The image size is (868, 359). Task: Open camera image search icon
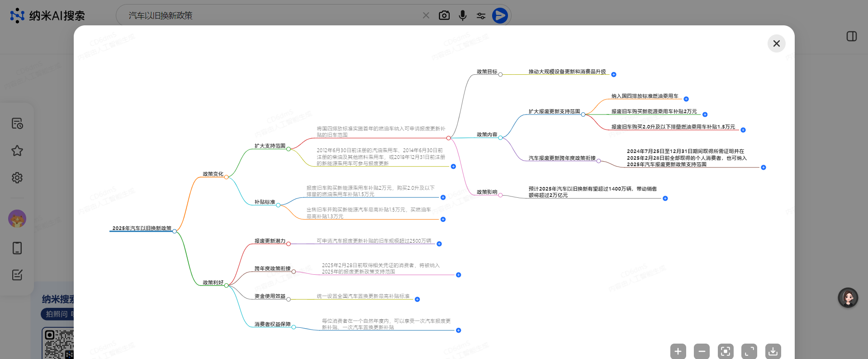click(444, 15)
